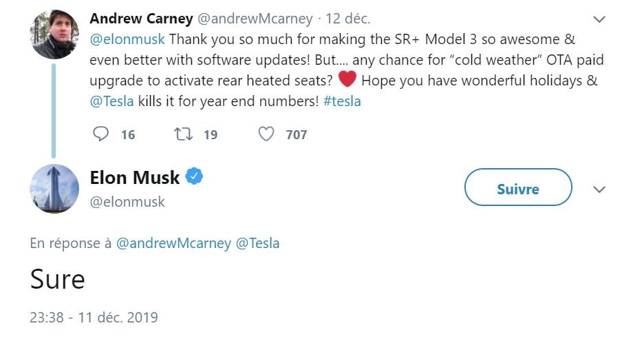Click the @elonmusk handle under Elon Musk
Viewport: 644px width, 339px height.
pos(127,202)
